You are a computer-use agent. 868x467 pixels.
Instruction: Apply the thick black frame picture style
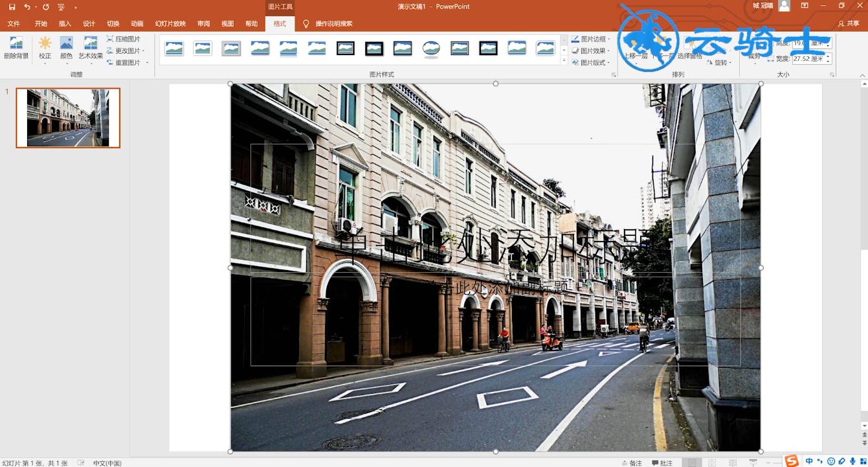[374, 49]
